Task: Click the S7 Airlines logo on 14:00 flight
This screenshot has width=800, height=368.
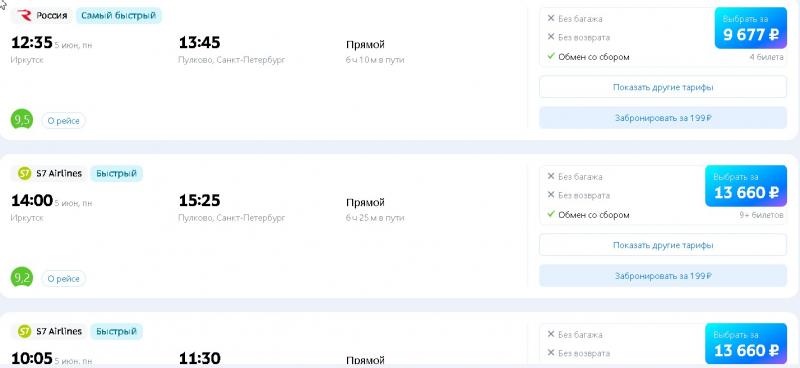Action: click(x=24, y=174)
